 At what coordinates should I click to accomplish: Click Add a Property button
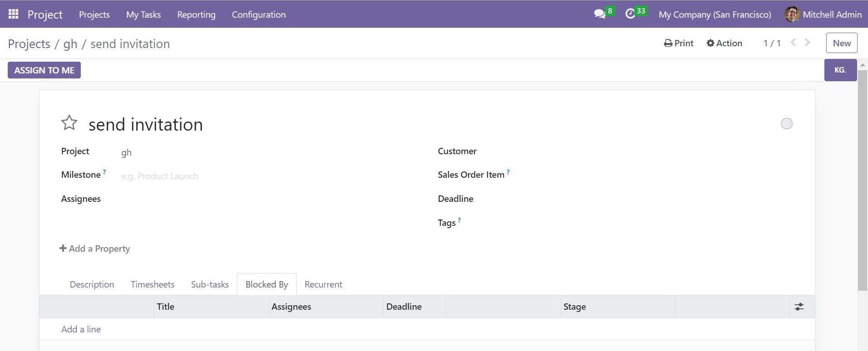point(95,249)
